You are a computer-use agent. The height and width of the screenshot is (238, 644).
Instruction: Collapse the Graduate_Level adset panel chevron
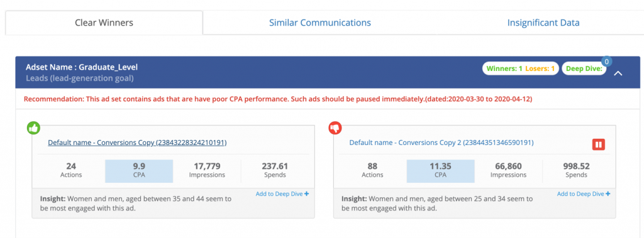(x=618, y=73)
